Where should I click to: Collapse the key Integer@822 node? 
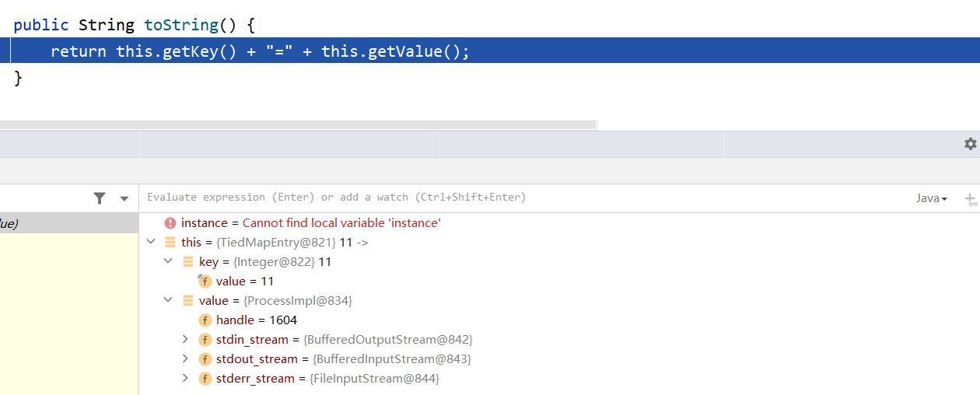pyautogui.click(x=168, y=262)
